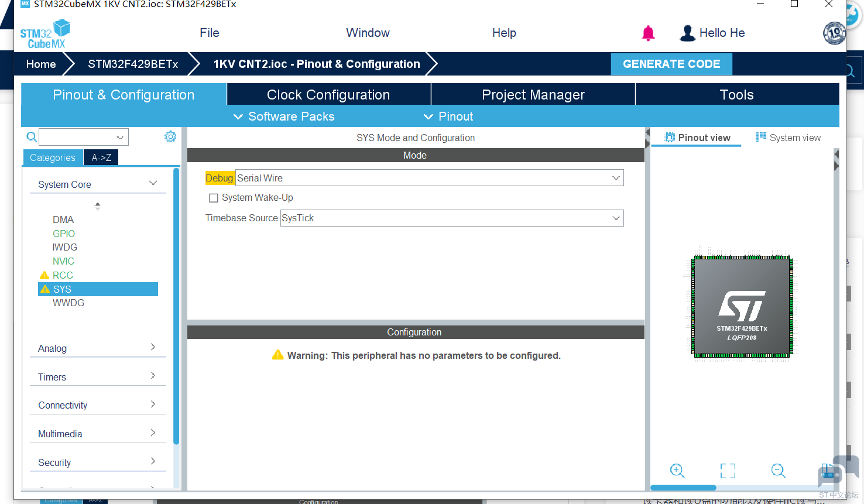
Task: Open the peripheral search combo box
Action: (83, 137)
